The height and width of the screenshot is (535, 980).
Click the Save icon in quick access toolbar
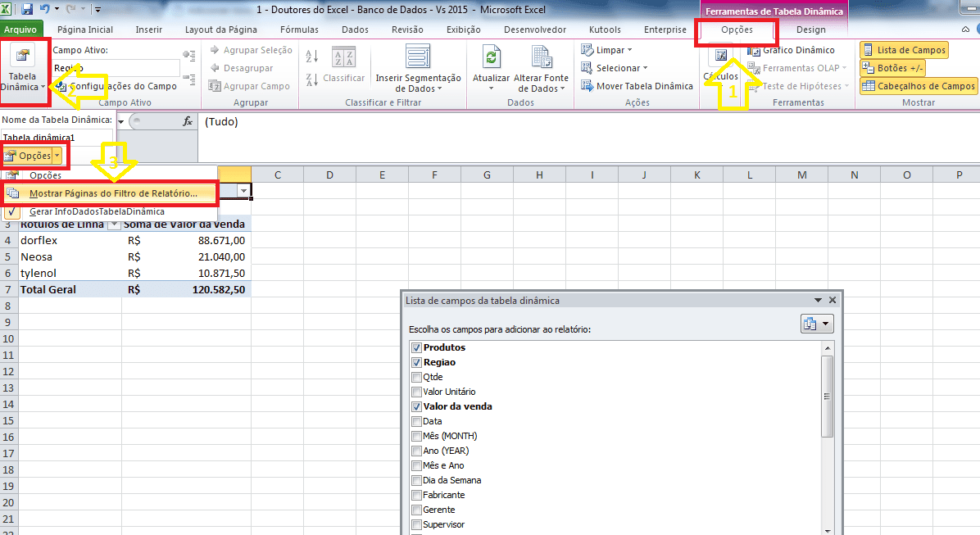click(27, 9)
